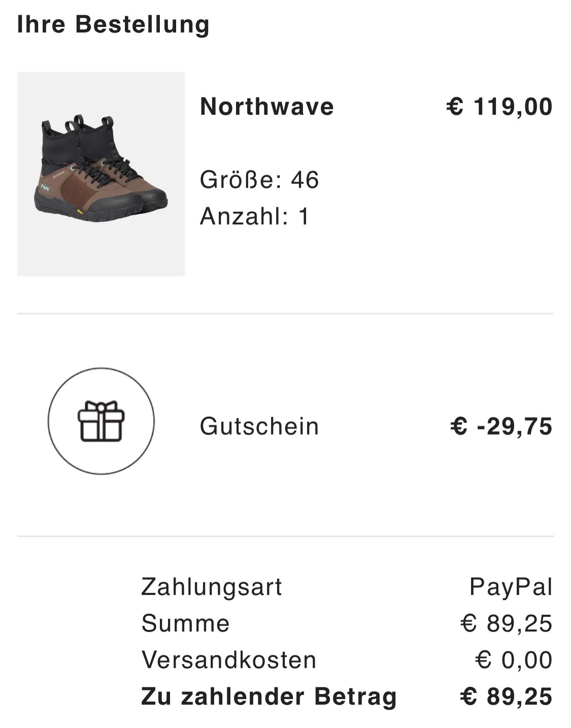Click the divider line above the Gutschein row
This screenshot has width=571, height=728.
[x=285, y=314]
